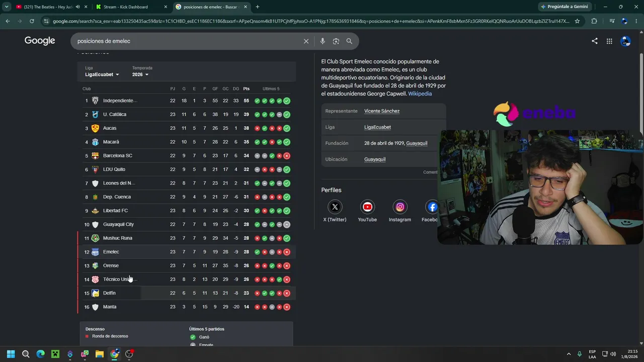
Task: Open Emelec's YouTube profile
Action: point(367,211)
